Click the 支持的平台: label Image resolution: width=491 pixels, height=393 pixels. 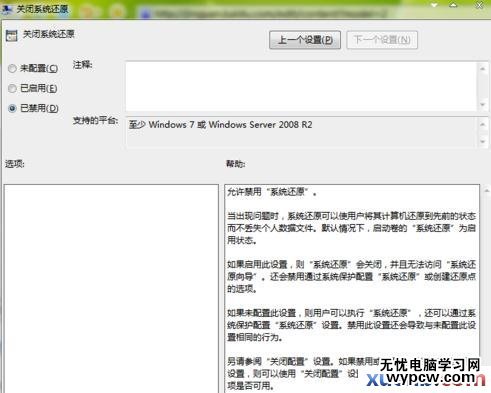click(x=95, y=120)
